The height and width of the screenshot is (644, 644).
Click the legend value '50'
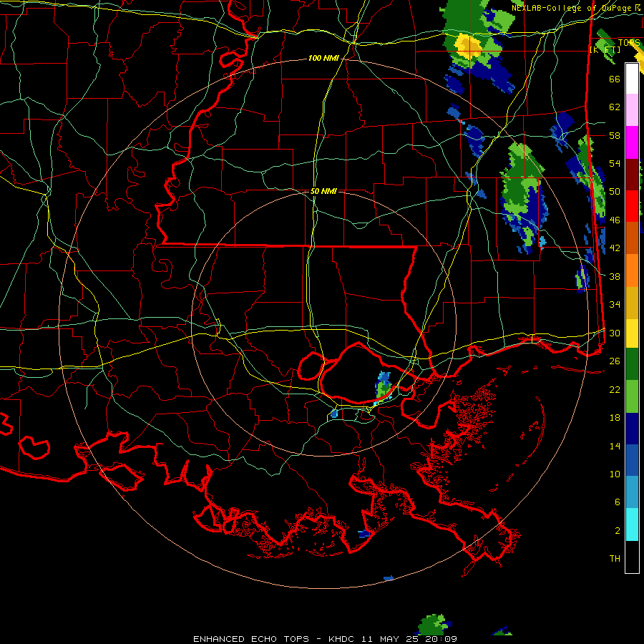[615, 192]
